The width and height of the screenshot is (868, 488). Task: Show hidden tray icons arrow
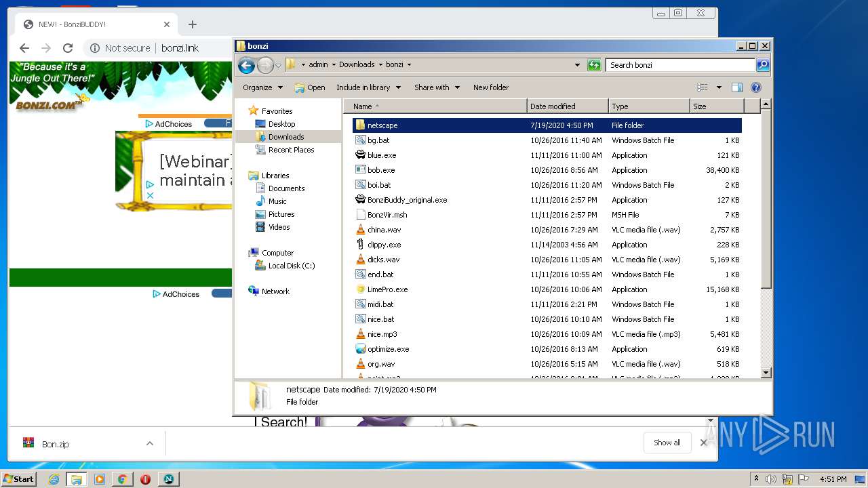click(756, 479)
